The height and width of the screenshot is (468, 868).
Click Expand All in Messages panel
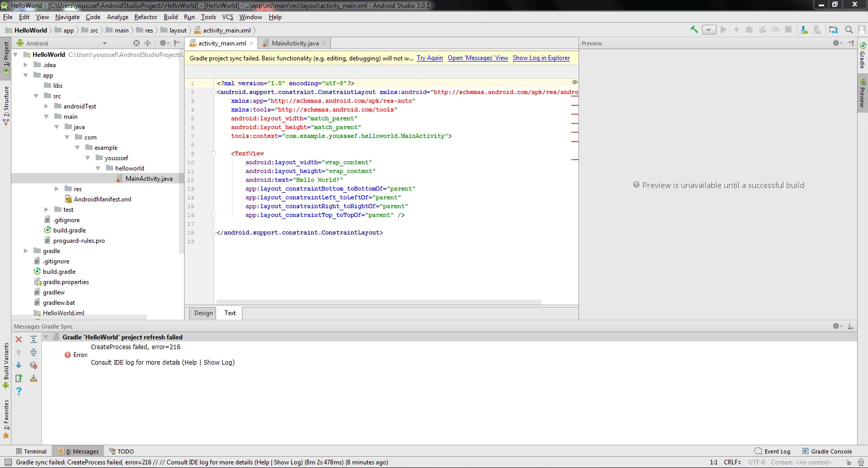(34, 339)
